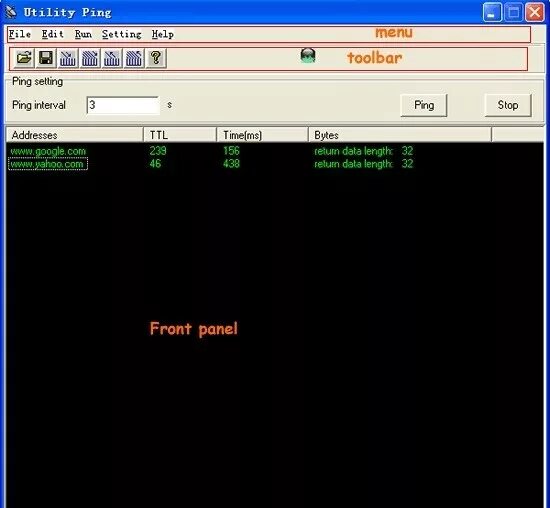Open the Edit menu
Screen dimensions: 550x508
[53, 34]
